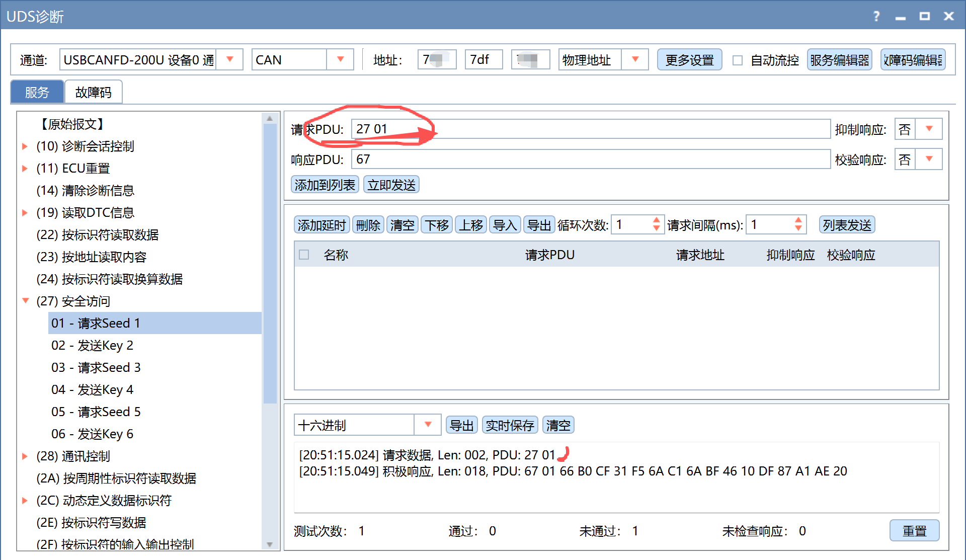
Task: Select the 服务 tab
Action: 37,92
